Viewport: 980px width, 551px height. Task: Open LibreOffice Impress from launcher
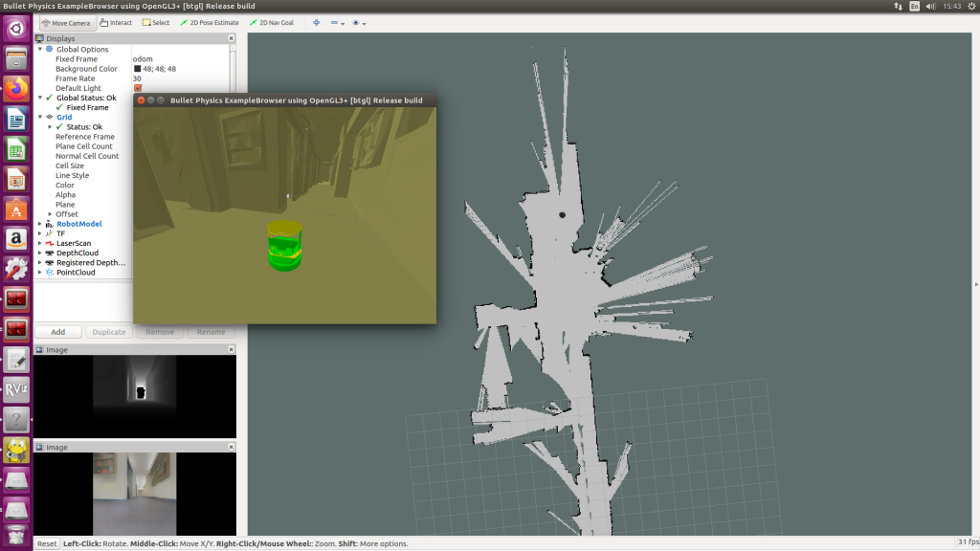(x=16, y=179)
